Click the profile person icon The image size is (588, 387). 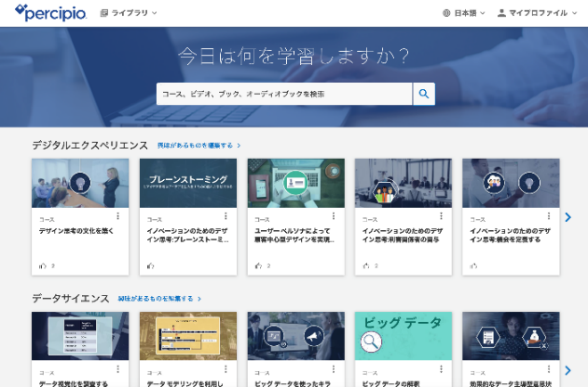(x=501, y=13)
